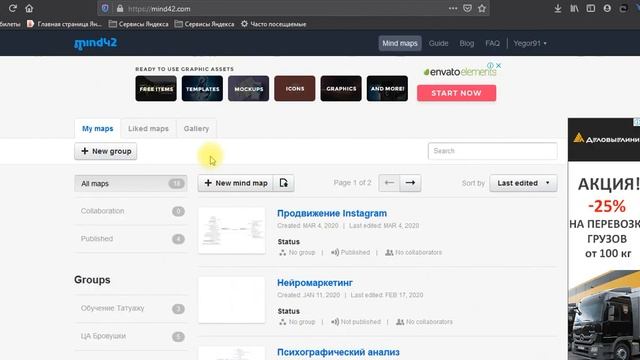The image size is (640, 360).
Task: Click FREE ITEMS ad tile
Action: click(156, 88)
